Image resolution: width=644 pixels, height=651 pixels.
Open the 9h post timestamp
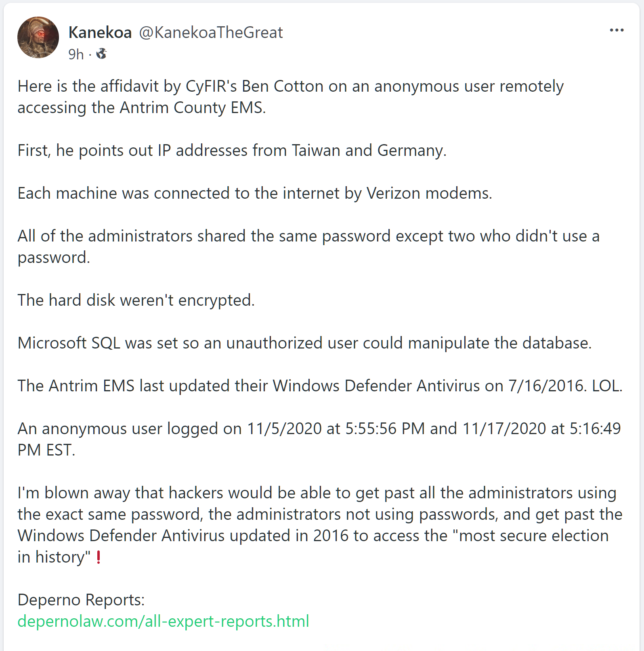click(76, 54)
